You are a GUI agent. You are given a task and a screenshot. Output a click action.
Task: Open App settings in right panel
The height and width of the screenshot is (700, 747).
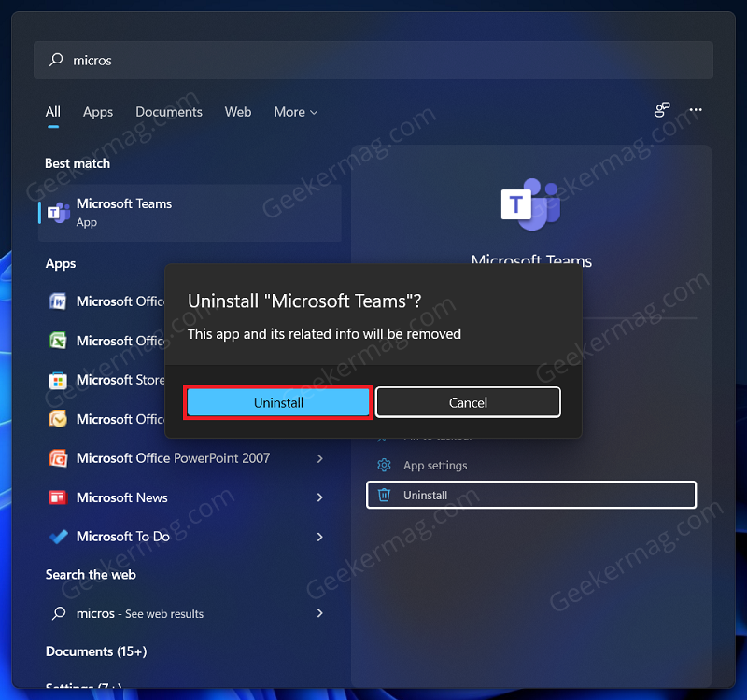[x=530, y=465]
